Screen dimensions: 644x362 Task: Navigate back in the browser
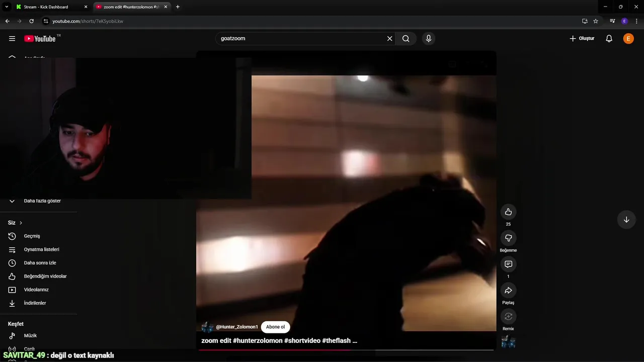click(7, 21)
